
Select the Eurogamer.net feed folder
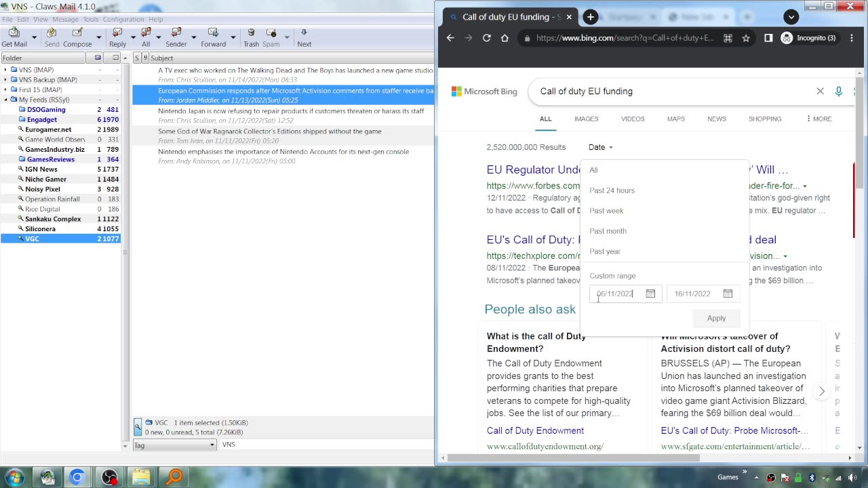(48, 129)
